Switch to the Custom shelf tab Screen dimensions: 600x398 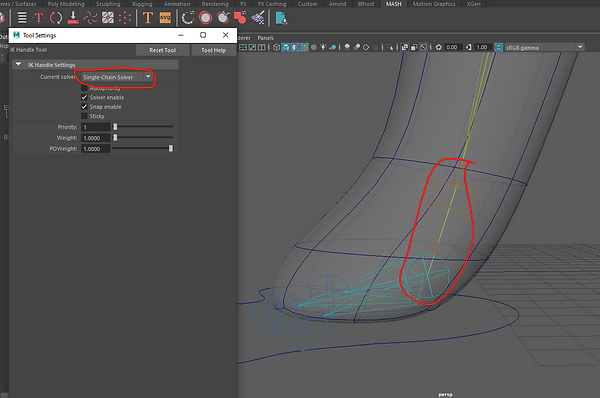pos(307,4)
